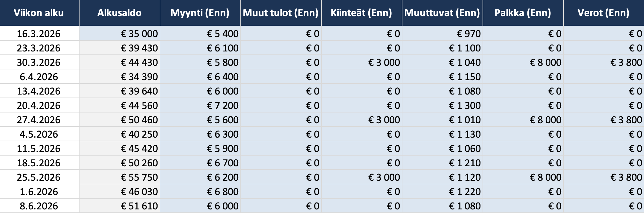644x213 pixels.
Task: Click the "Kiinteät (Enn)" column header
Action: click(x=361, y=13)
